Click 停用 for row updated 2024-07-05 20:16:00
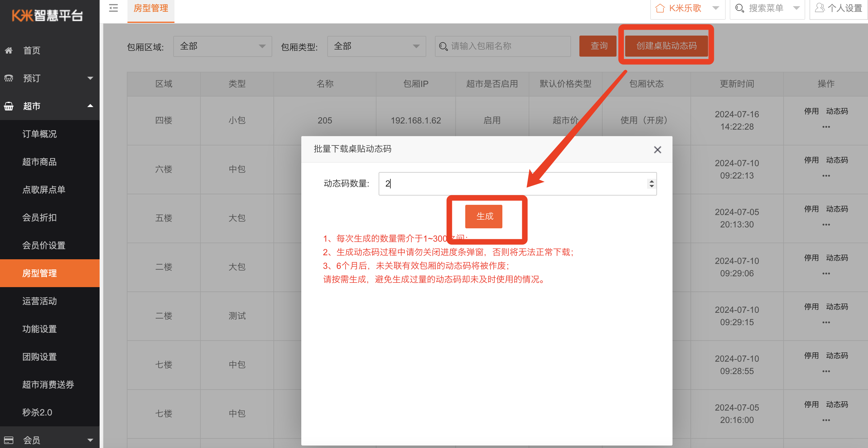Image resolution: width=868 pixels, height=448 pixels. point(811,404)
